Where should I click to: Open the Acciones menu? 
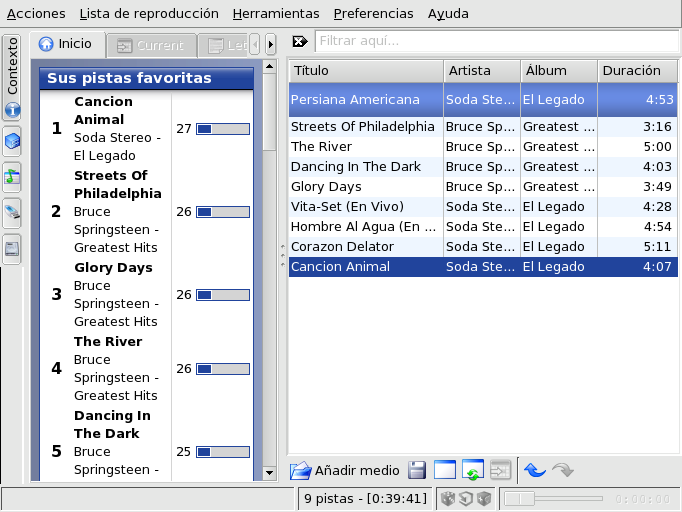36,13
